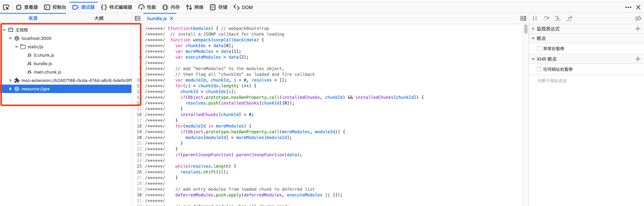644x206 pixels.
Task: Close the bundle.js editor tab
Action: click(171, 19)
